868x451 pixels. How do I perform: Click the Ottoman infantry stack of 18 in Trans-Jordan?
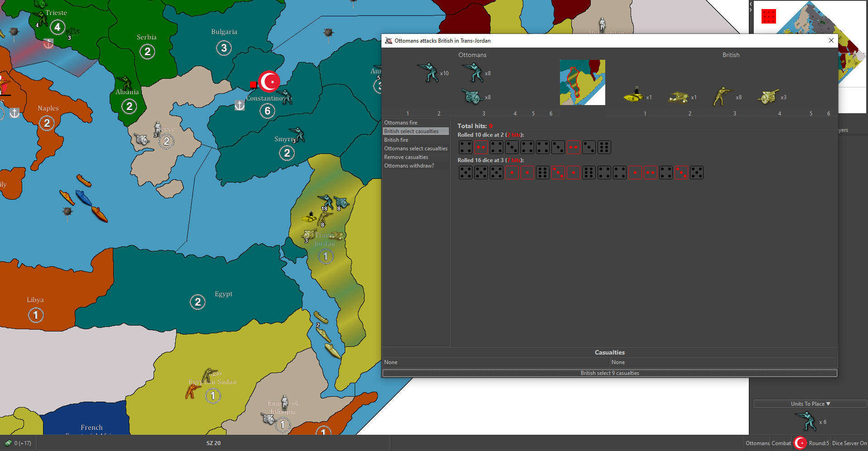pos(325,202)
